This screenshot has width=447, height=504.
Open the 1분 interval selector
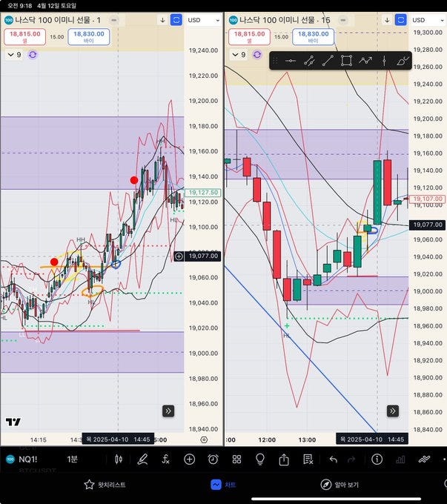click(x=73, y=460)
